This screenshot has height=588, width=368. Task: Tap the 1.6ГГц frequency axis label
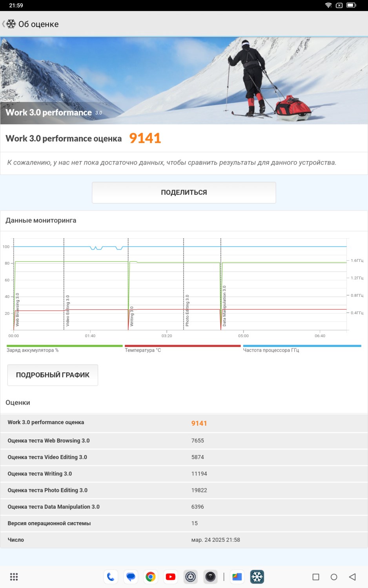point(357,260)
